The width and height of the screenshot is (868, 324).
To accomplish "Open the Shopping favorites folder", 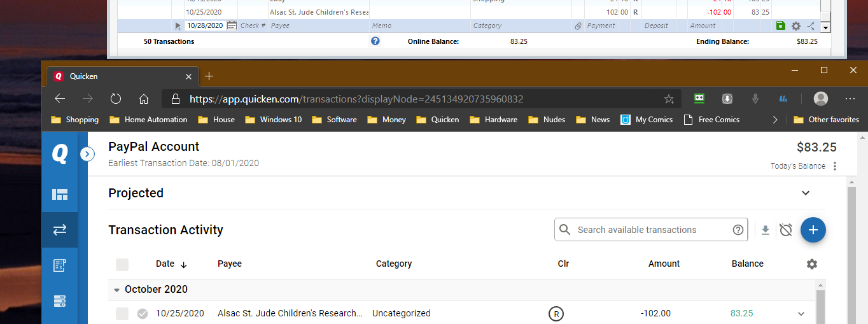I will [75, 120].
